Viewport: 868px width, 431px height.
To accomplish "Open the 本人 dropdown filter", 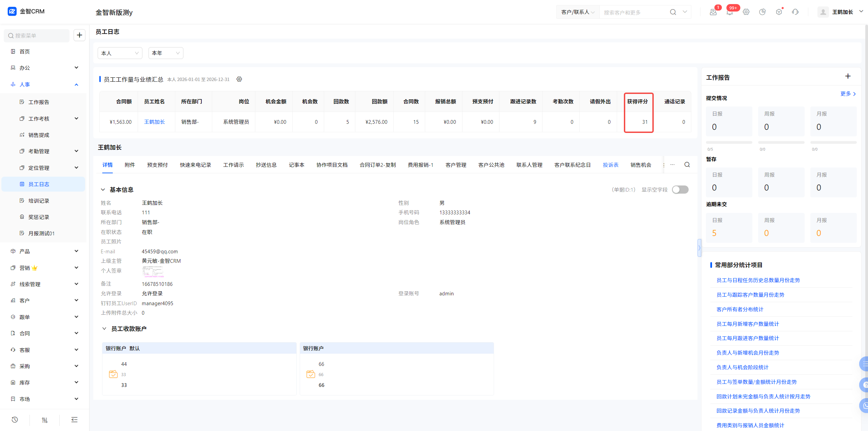I will 120,53.
